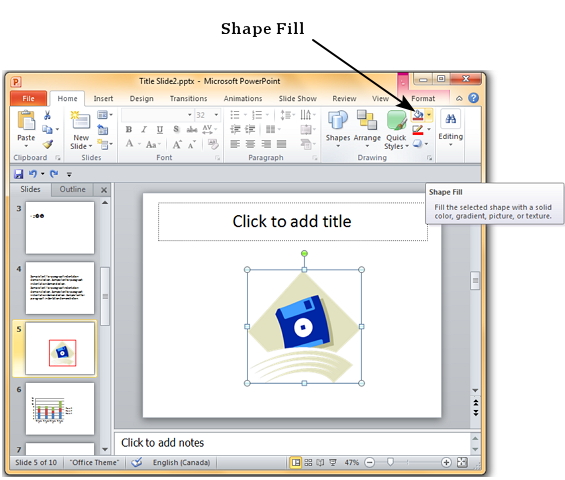Close the slides pane

pyautogui.click(x=104, y=190)
